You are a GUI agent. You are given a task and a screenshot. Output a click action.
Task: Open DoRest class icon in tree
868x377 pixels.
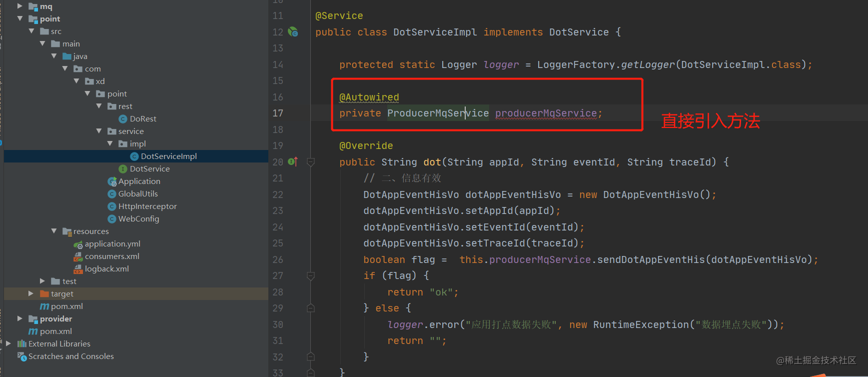pos(123,119)
